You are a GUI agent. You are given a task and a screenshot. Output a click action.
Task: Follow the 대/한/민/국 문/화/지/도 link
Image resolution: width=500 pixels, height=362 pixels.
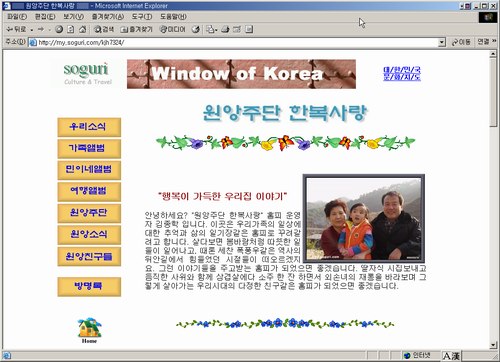pyautogui.click(x=402, y=74)
